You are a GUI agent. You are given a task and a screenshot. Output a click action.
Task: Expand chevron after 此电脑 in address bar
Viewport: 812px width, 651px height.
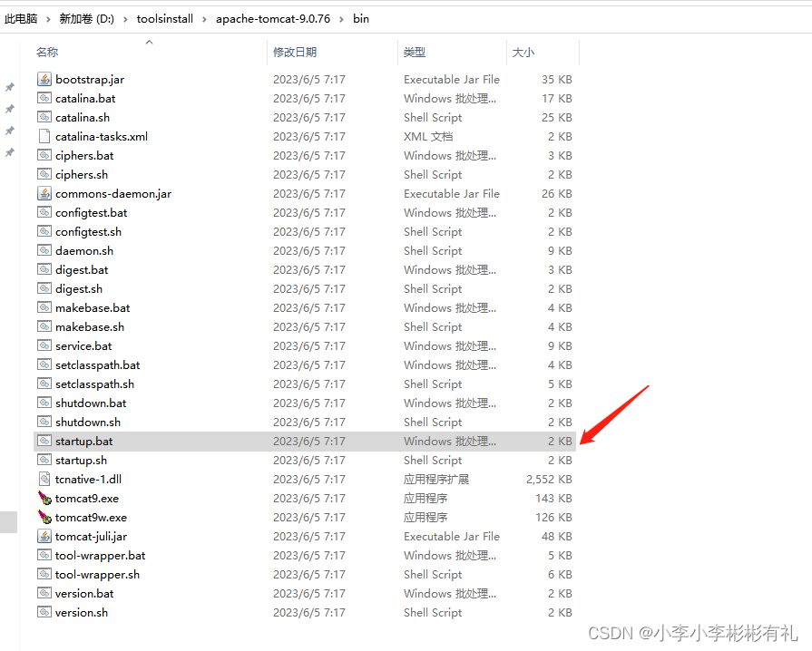[48, 19]
